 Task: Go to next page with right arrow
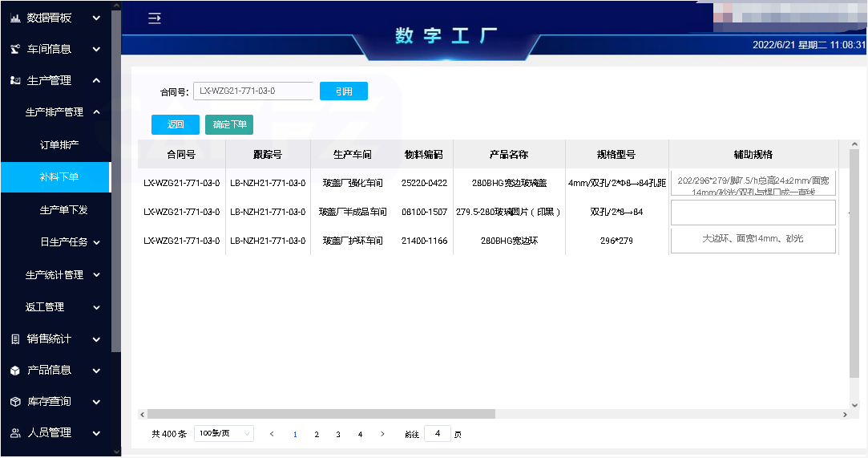tap(382, 434)
